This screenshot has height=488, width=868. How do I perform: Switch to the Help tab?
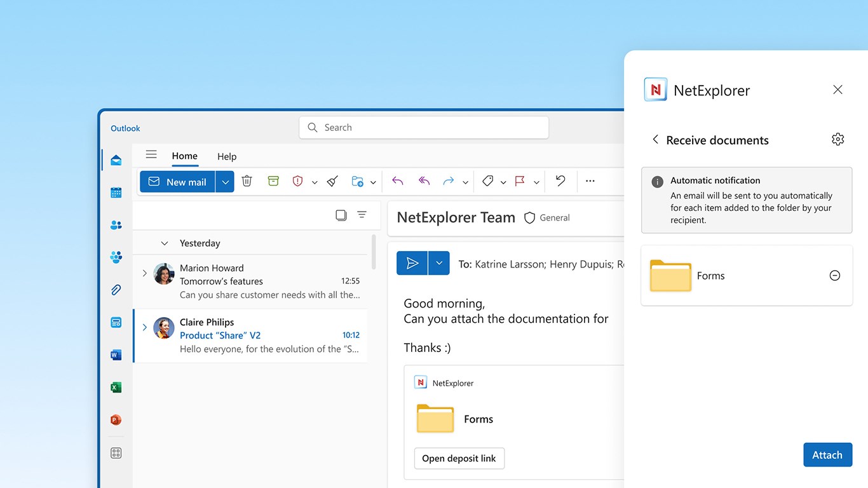227,156
